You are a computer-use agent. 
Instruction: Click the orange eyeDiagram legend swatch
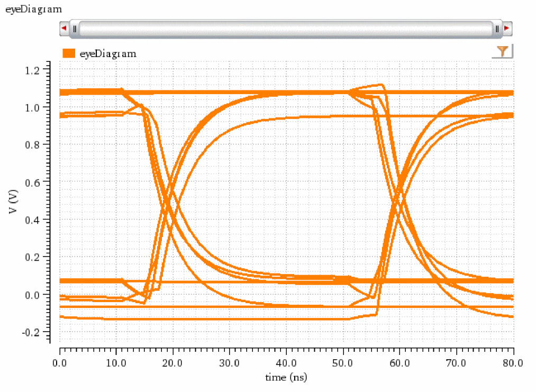point(69,53)
